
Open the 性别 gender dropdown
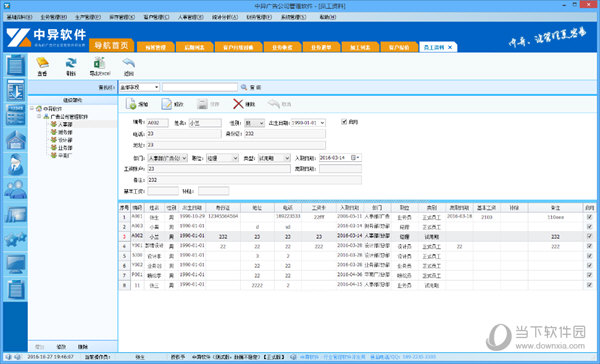(x=261, y=123)
